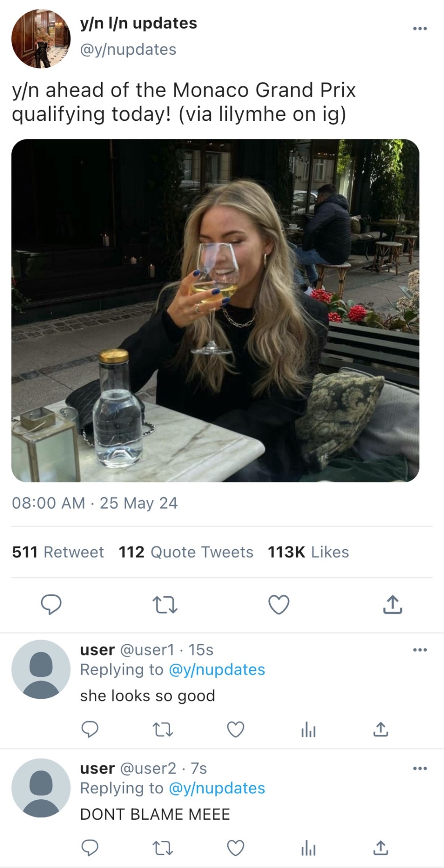Image resolution: width=444 pixels, height=868 pixels.
Task: Like the main tweet with heart
Action: [x=279, y=604]
